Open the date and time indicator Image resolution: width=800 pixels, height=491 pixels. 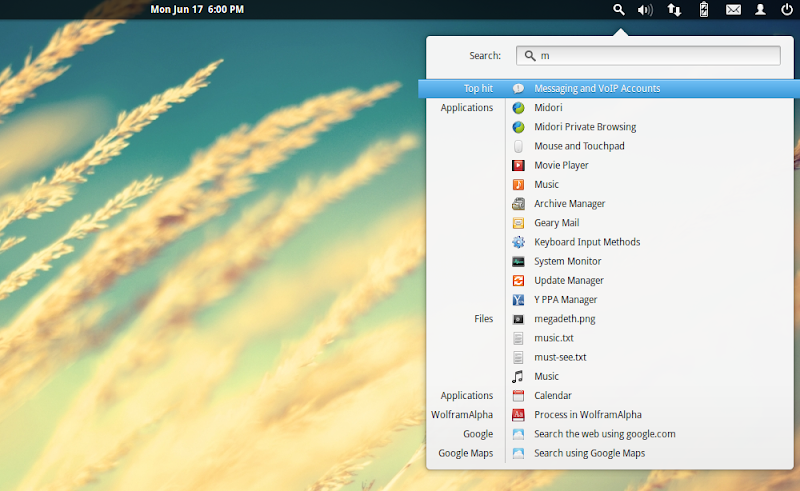[197, 10]
